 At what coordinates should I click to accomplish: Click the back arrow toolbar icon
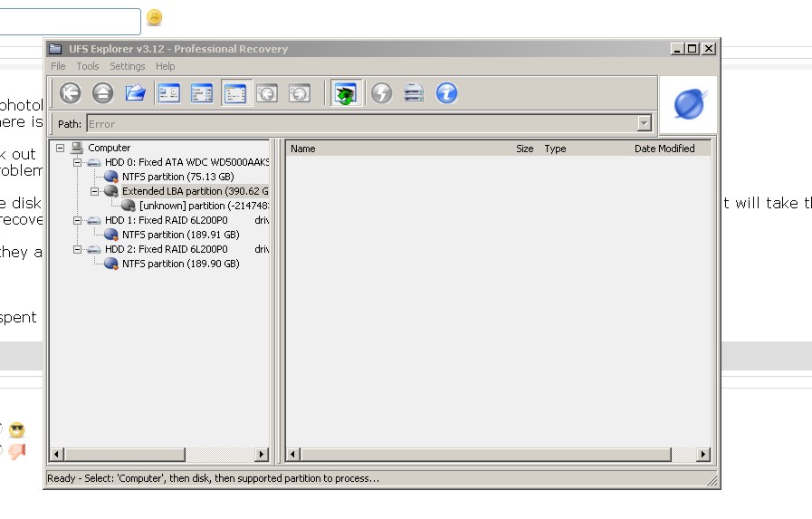tap(71, 92)
